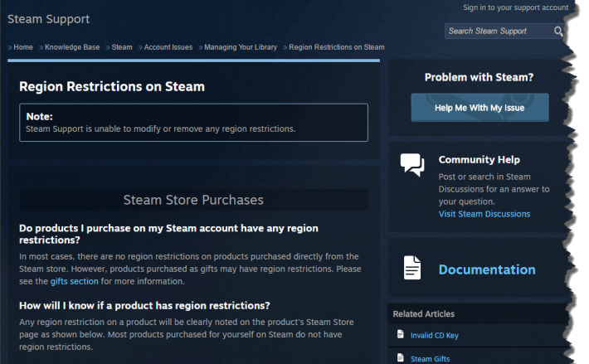
Task: Click the search magnifier icon
Action: pyautogui.click(x=558, y=32)
